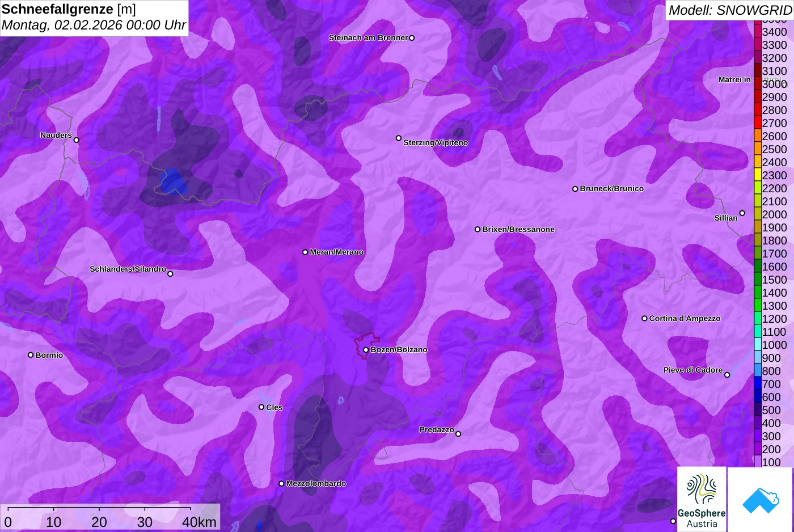Click the Cortina d'Ampezzo text label
This screenshot has width=794, height=532.
tap(685, 319)
